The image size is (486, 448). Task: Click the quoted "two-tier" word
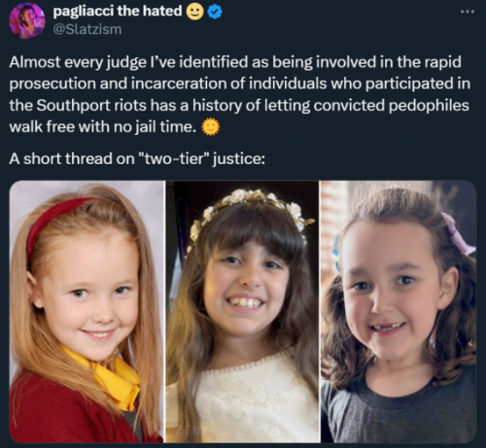pyautogui.click(x=175, y=159)
